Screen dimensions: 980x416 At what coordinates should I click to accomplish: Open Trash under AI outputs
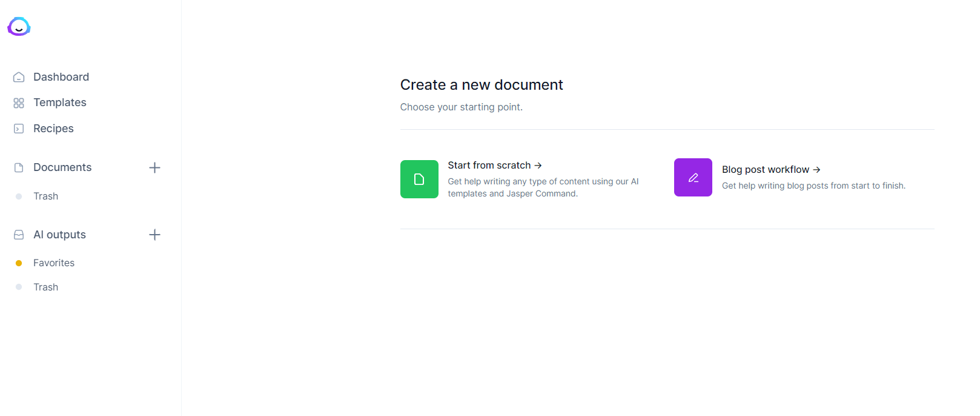click(46, 287)
